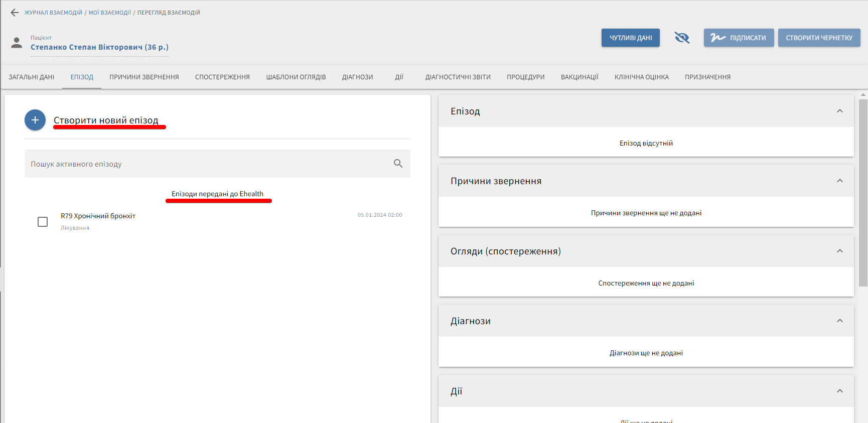868x423 pixels.
Task: Click the patient avatar icon
Action: (x=17, y=43)
